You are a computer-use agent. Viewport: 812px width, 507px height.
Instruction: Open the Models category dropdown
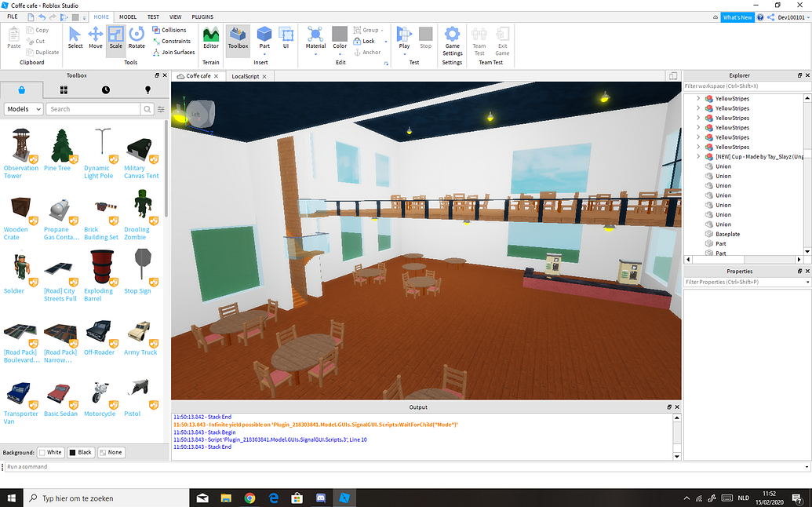24,109
